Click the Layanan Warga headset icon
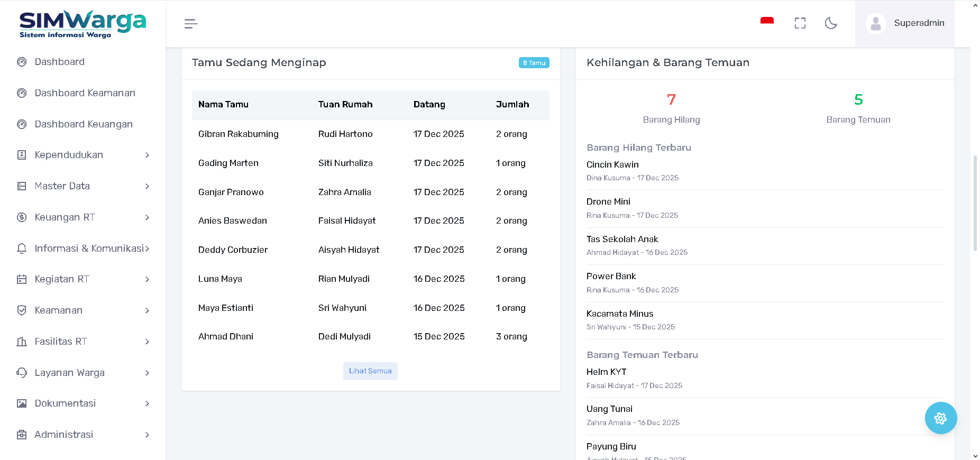 (22, 373)
